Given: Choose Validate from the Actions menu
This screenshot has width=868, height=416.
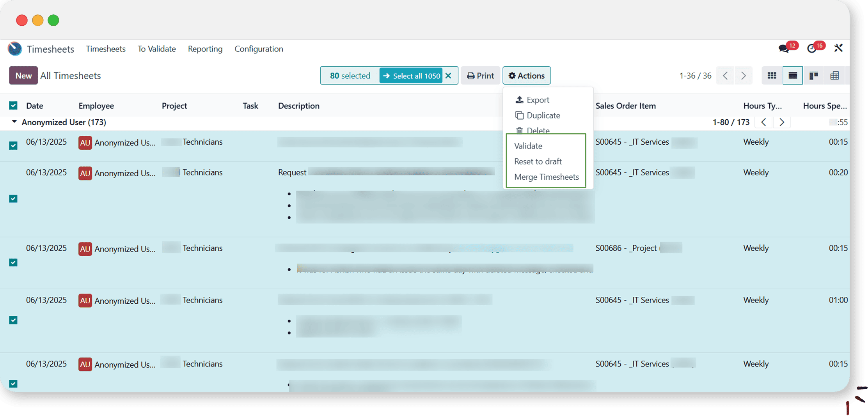Looking at the screenshot, I should 528,146.
